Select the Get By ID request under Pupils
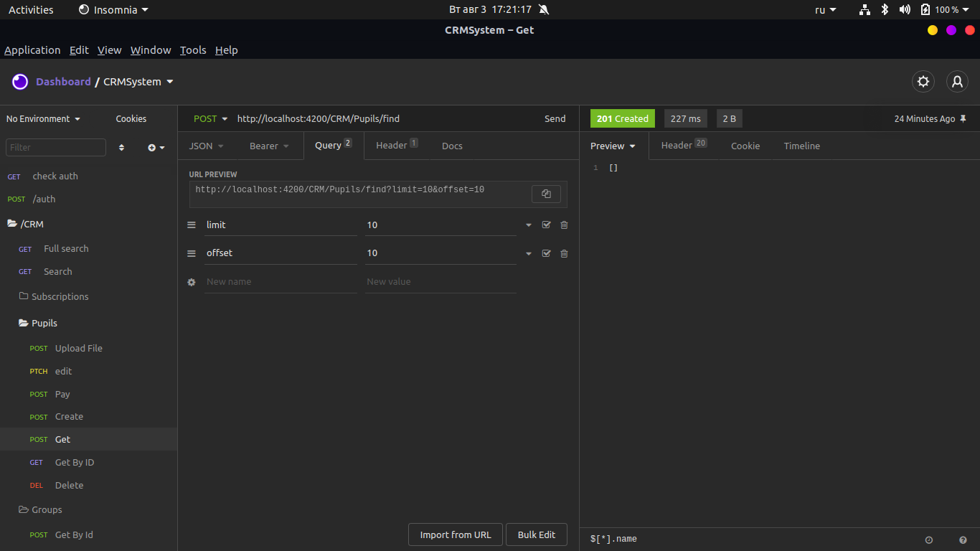 [x=88, y=463]
